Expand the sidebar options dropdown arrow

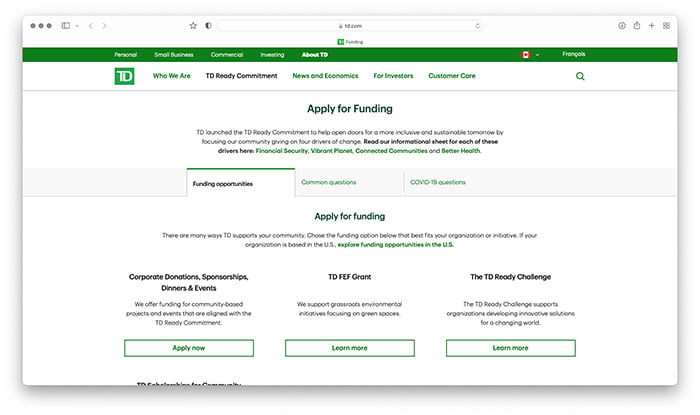pos(77,26)
